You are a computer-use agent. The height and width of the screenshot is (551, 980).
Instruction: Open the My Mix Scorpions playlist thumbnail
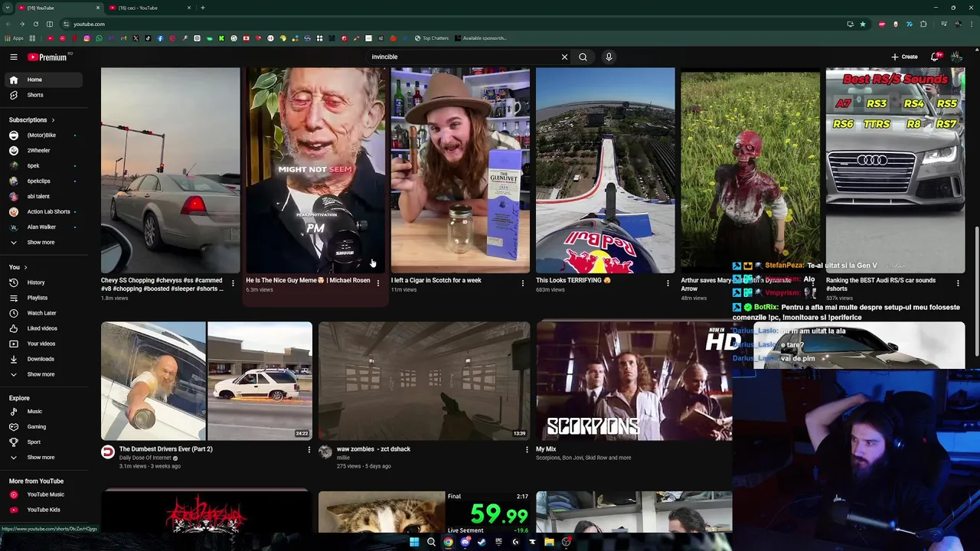point(634,381)
